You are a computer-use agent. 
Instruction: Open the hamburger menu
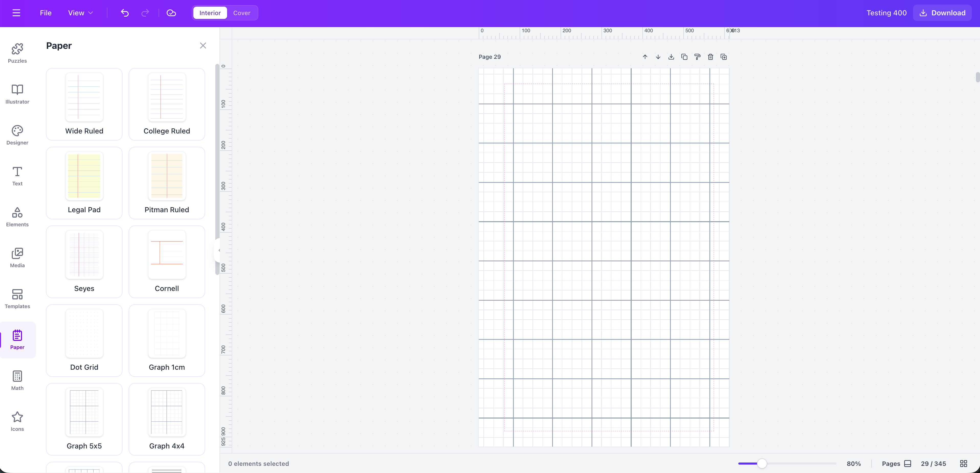click(16, 13)
